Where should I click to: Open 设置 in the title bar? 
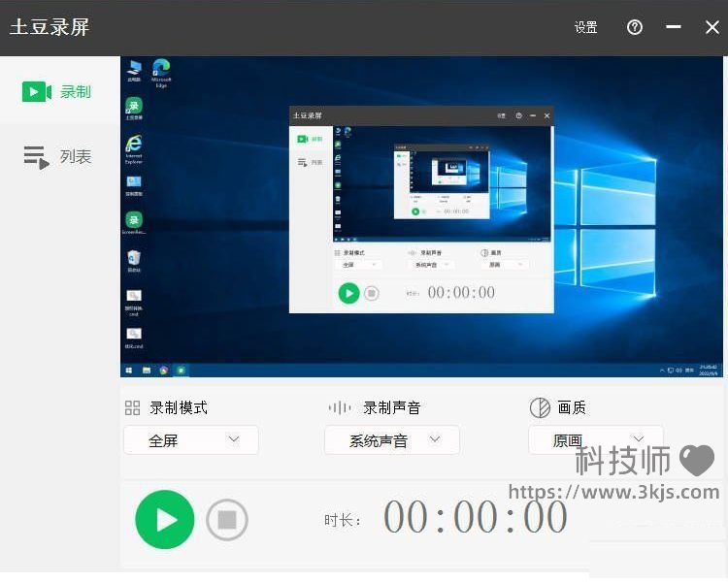pyautogui.click(x=585, y=27)
